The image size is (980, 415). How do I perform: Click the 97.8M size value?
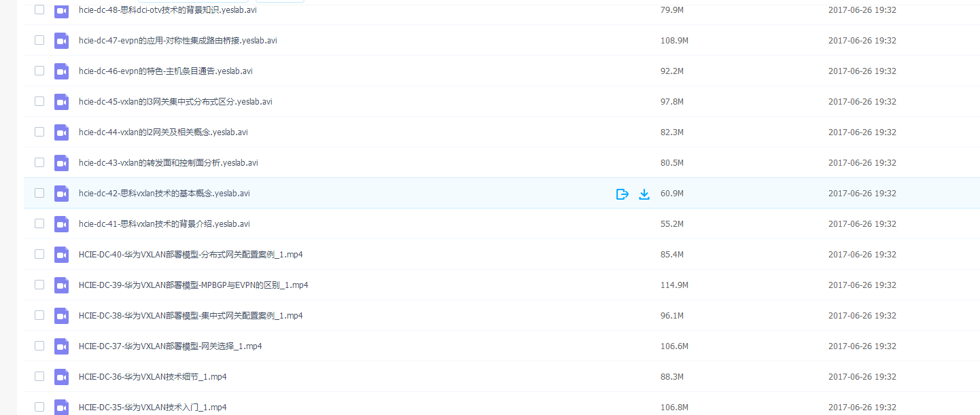[x=672, y=102]
